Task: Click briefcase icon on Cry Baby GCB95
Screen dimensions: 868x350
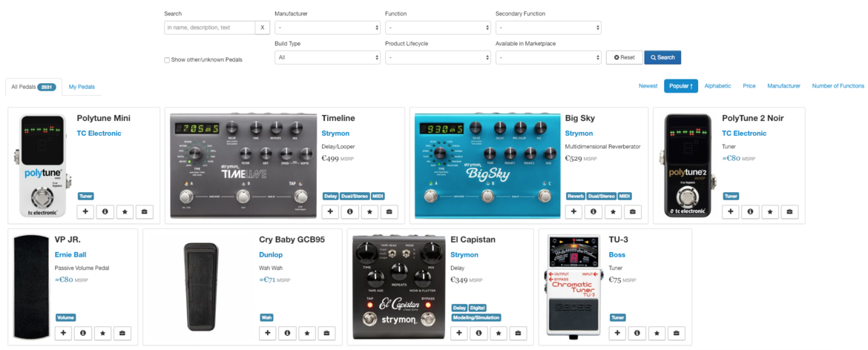Action: (x=326, y=333)
